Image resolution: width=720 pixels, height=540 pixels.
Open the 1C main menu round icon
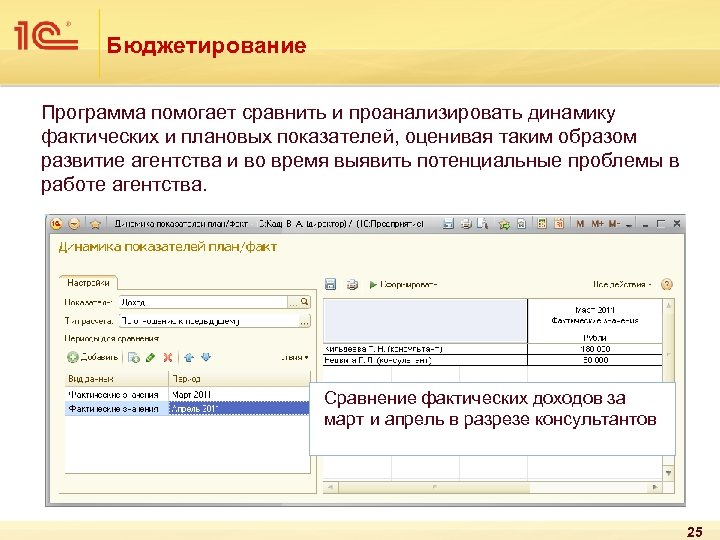pos(56,224)
